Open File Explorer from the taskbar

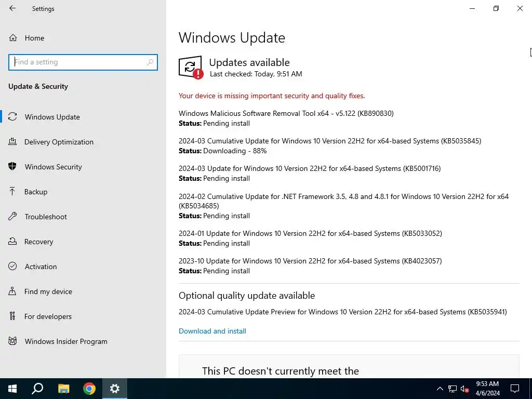(63, 389)
